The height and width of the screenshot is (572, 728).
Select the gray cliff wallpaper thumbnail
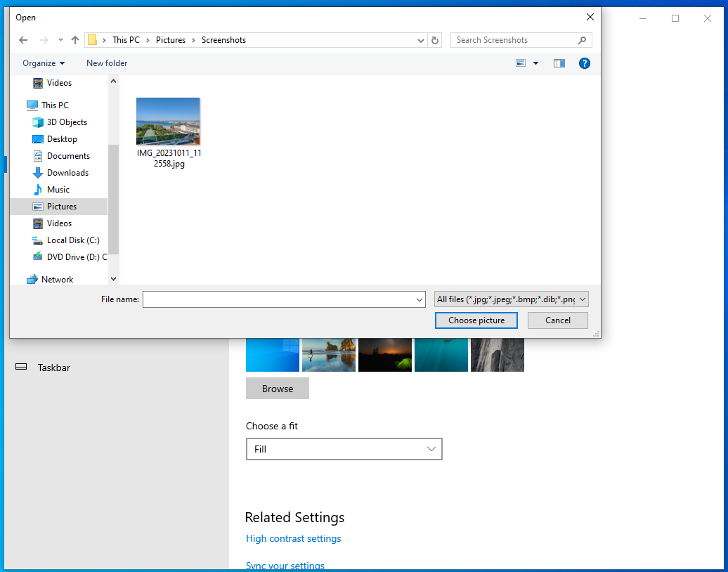[x=498, y=355]
